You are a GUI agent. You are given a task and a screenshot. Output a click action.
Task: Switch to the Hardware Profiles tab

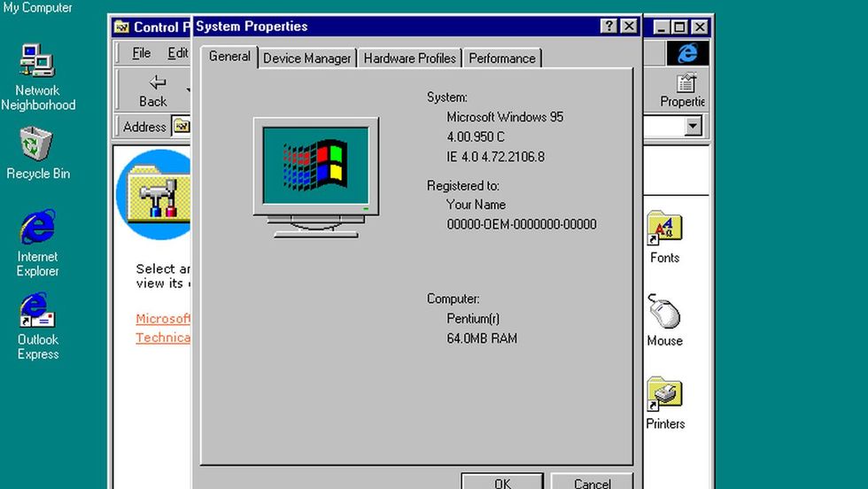tap(410, 58)
